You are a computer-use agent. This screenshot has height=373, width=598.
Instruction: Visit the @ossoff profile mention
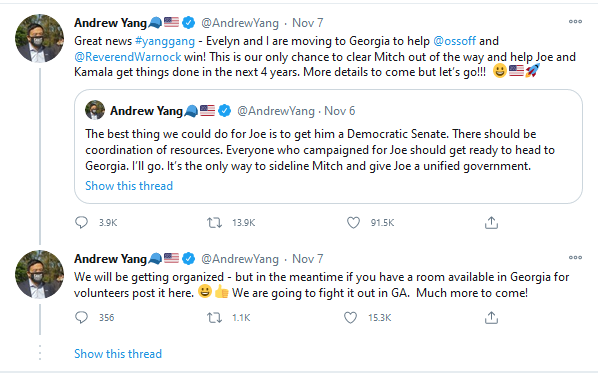(x=455, y=41)
